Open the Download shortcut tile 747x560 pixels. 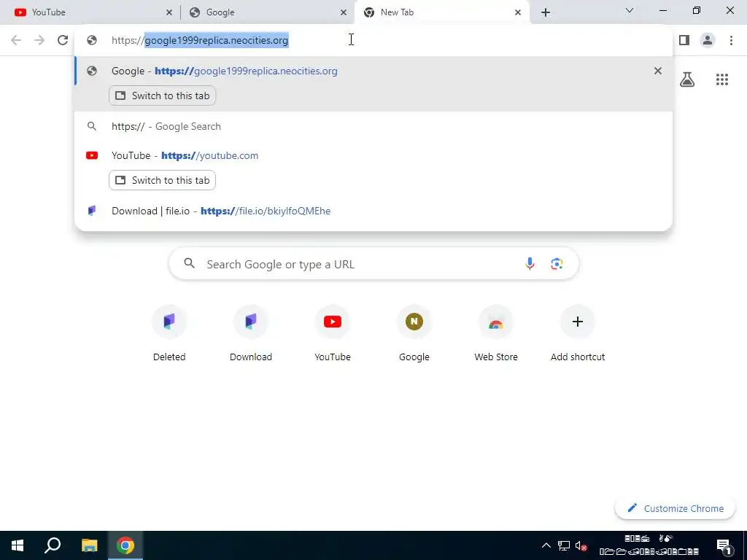tap(251, 333)
